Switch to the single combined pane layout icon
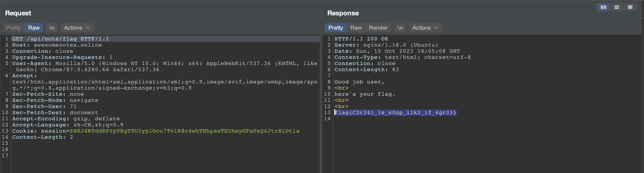 click(x=630, y=7)
